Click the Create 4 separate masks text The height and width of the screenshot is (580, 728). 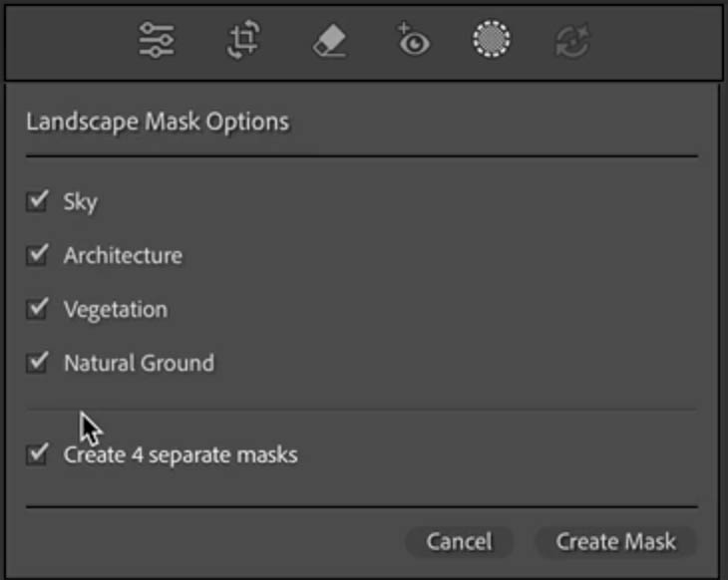[x=181, y=455]
